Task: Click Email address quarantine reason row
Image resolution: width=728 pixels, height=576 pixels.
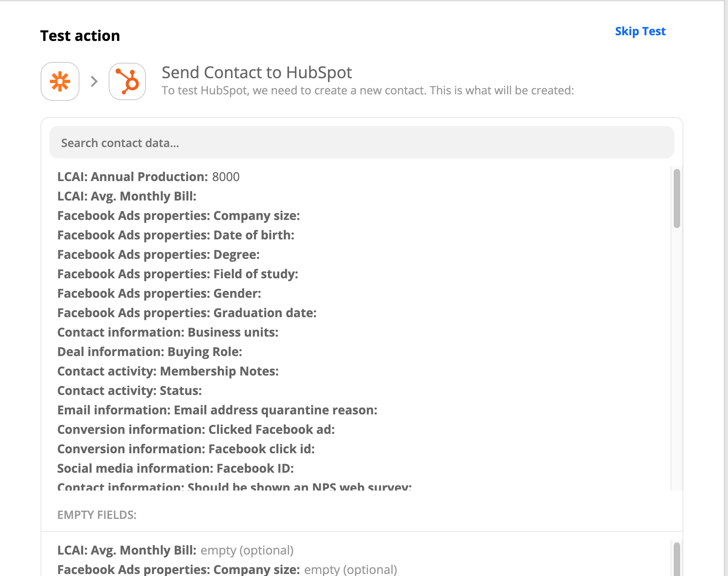Action: [217, 410]
